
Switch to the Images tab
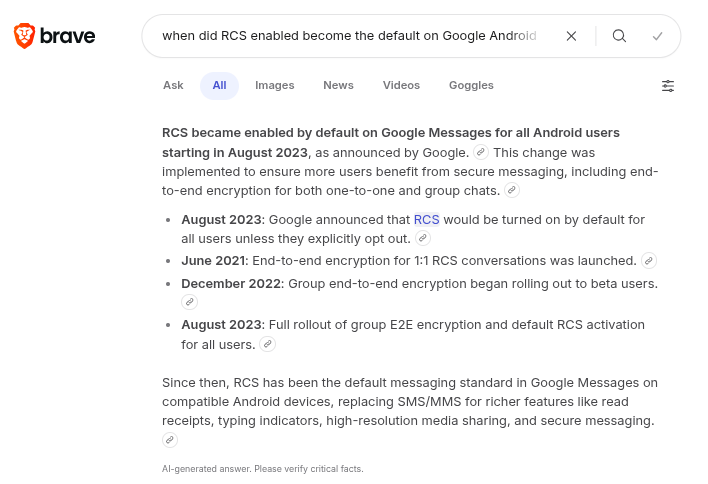coord(274,86)
